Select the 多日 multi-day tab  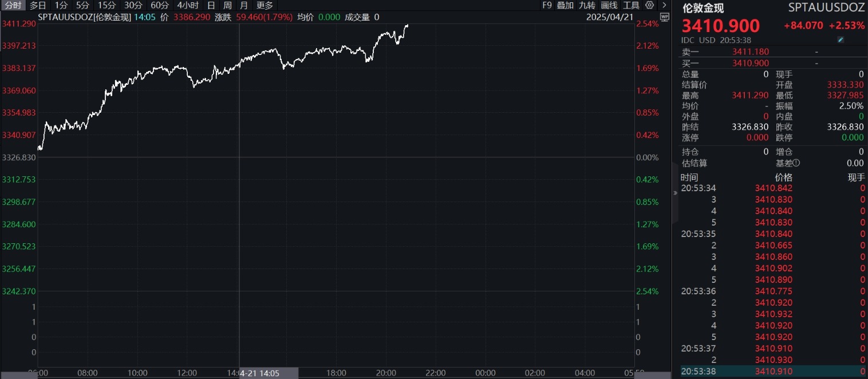point(38,5)
